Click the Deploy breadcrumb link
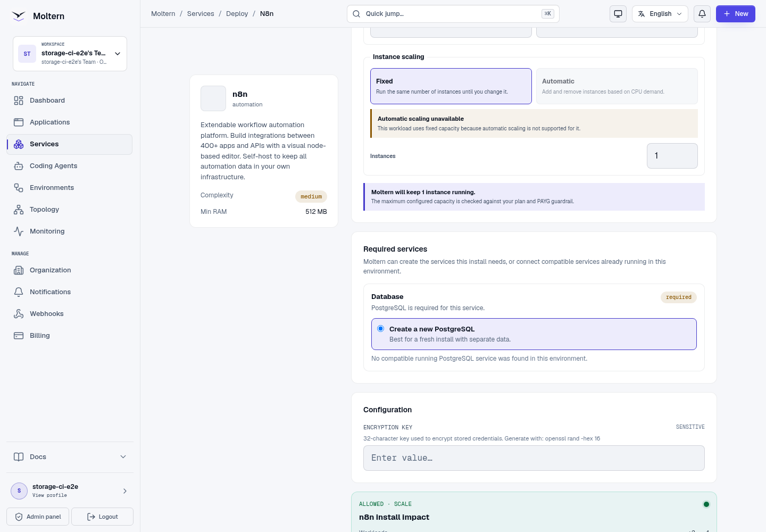766x532 pixels. [x=237, y=14]
